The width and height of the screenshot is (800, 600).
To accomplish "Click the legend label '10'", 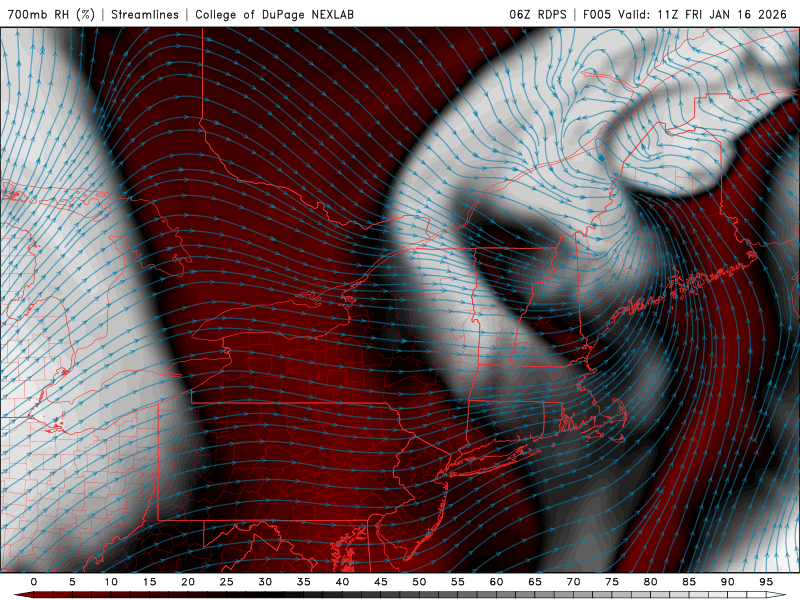I will pyautogui.click(x=111, y=582).
